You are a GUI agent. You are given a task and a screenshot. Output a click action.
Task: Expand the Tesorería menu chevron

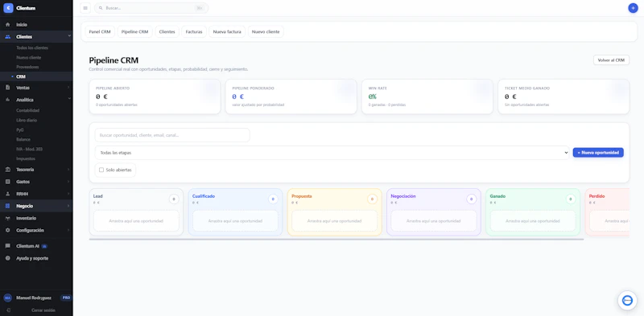pos(68,170)
